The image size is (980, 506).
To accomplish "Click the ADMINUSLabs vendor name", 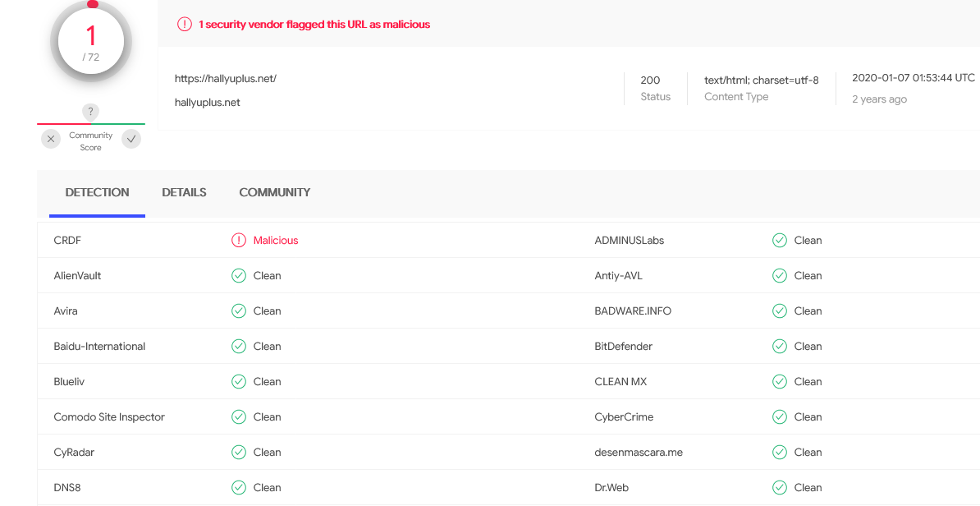I will pyautogui.click(x=630, y=240).
